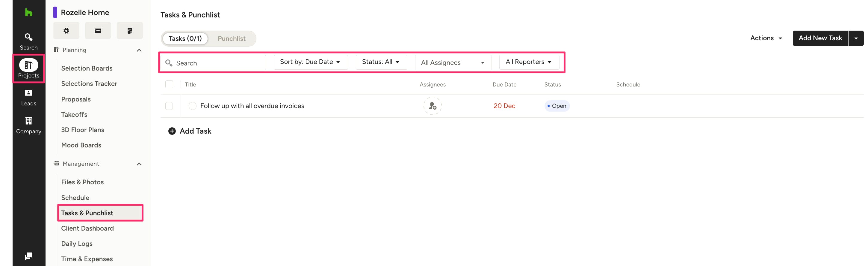
Task: Open the chat messages icon at bottom
Action: (x=29, y=256)
